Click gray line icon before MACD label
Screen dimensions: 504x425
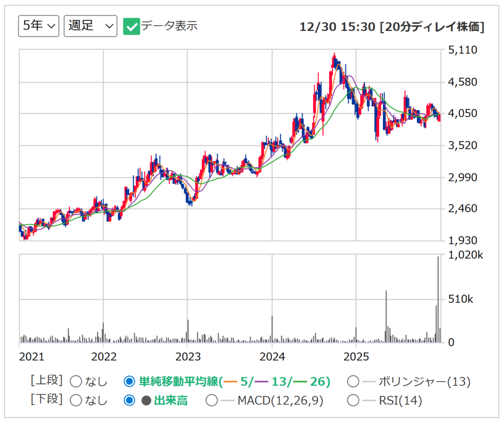tap(227, 400)
